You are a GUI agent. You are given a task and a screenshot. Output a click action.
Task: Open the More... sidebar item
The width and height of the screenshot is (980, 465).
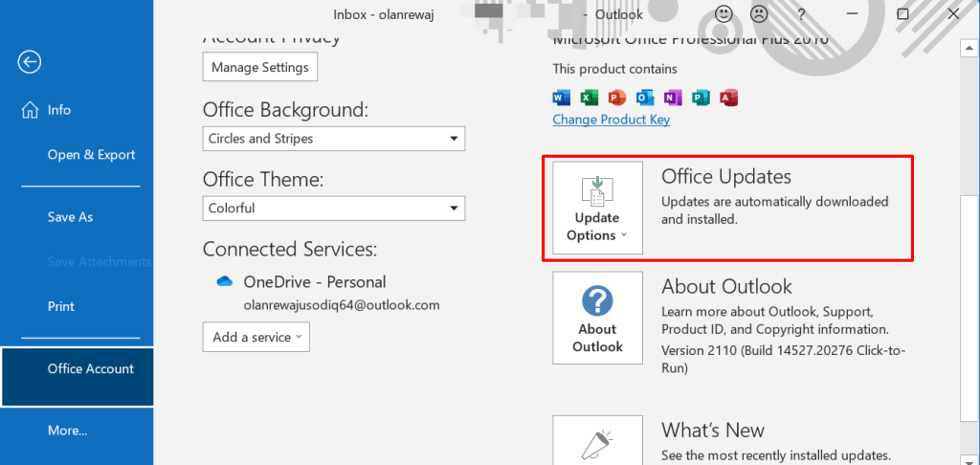click(x=68, y=431)
